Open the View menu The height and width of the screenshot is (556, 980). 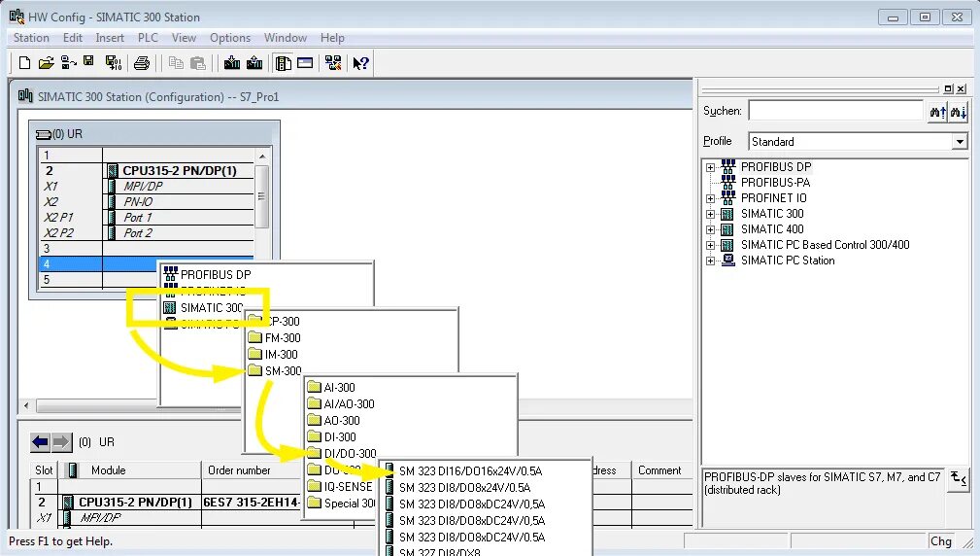point(184,38)
